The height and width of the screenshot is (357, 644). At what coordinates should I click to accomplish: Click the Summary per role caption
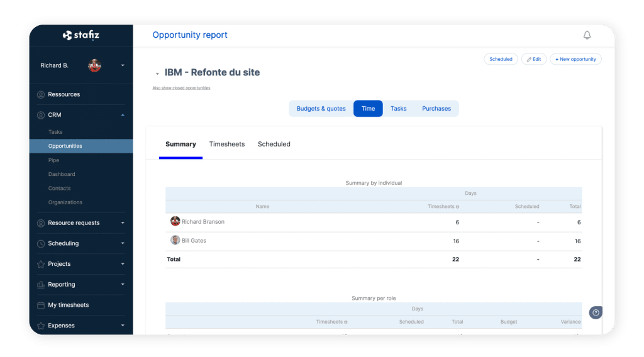coord(374,299)
